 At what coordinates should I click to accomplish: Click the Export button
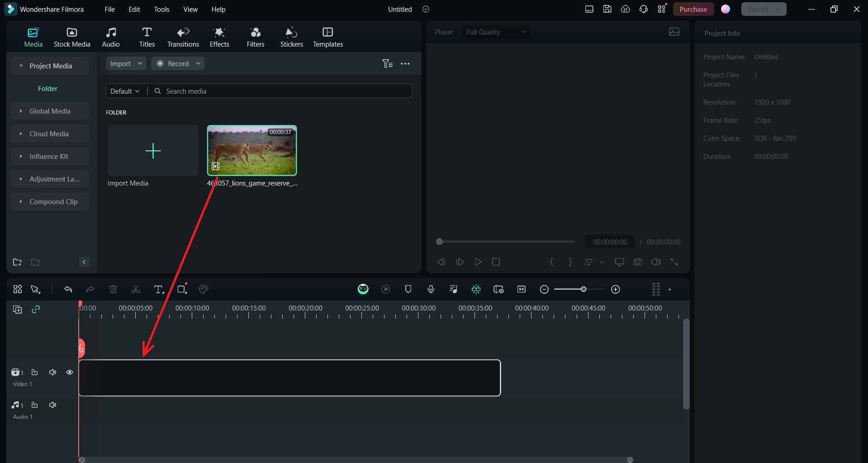764,9
